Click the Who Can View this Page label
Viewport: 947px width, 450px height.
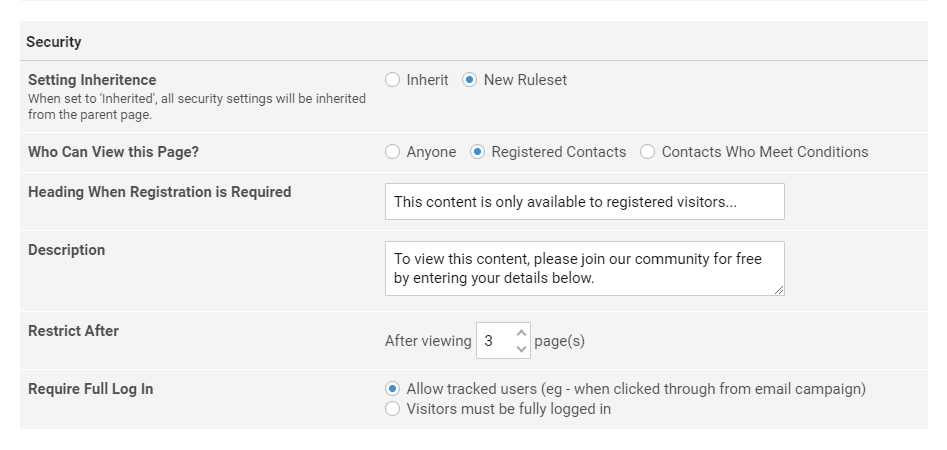(113, 152)
